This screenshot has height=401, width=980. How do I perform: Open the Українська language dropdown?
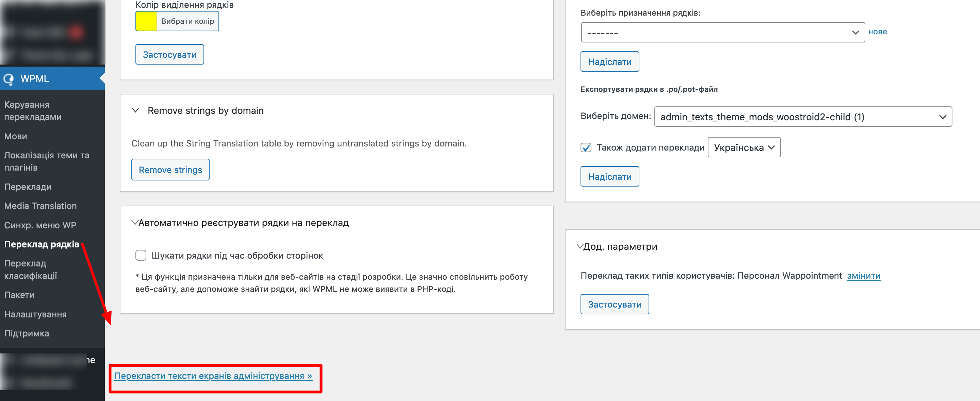tap(744, 147)
